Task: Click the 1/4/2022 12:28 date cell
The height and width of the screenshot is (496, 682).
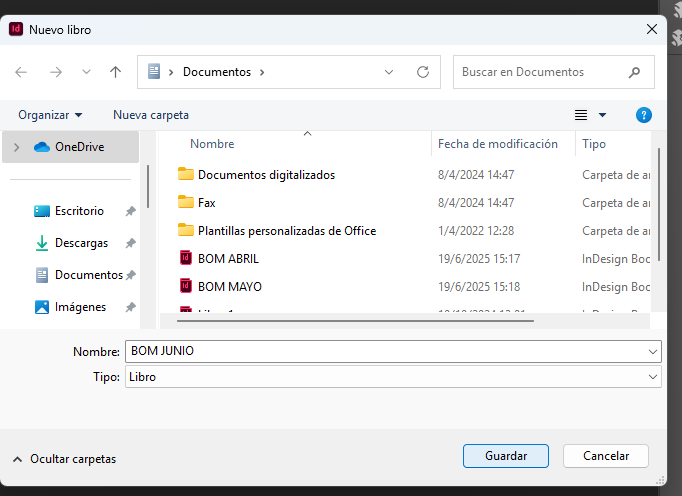Action: pos(476,231)
